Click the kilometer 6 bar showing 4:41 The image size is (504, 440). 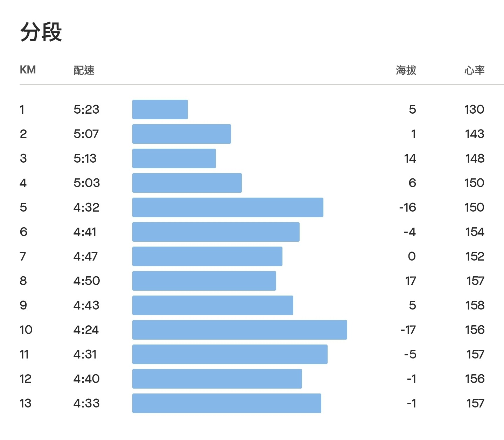pos(216,232)
